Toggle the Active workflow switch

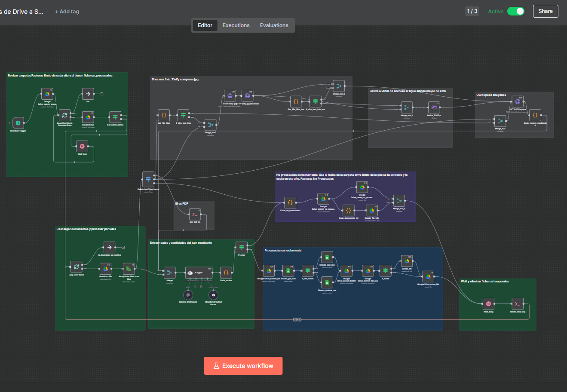[x=515, y=11]
